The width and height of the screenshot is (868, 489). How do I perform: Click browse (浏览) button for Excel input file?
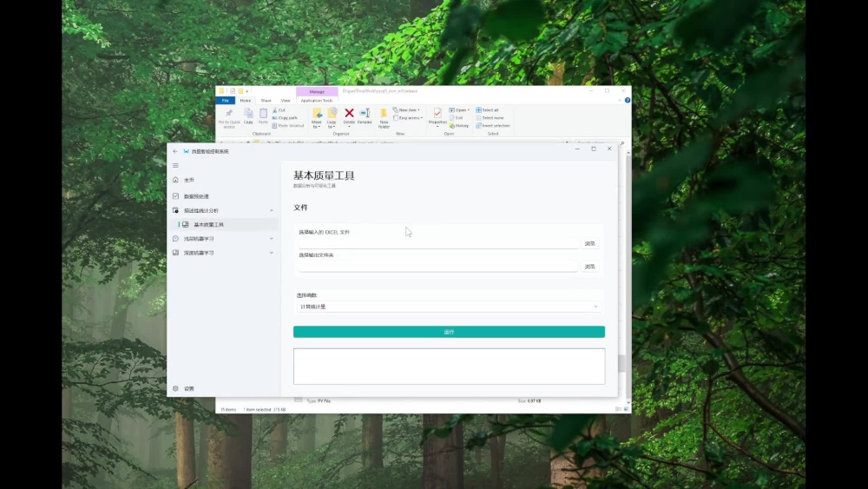click(589, 244)
